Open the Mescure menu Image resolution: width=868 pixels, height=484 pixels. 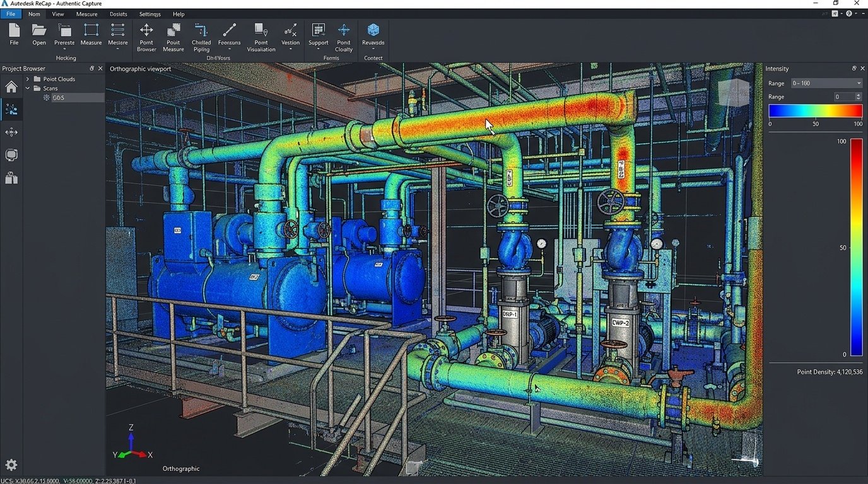87,14
